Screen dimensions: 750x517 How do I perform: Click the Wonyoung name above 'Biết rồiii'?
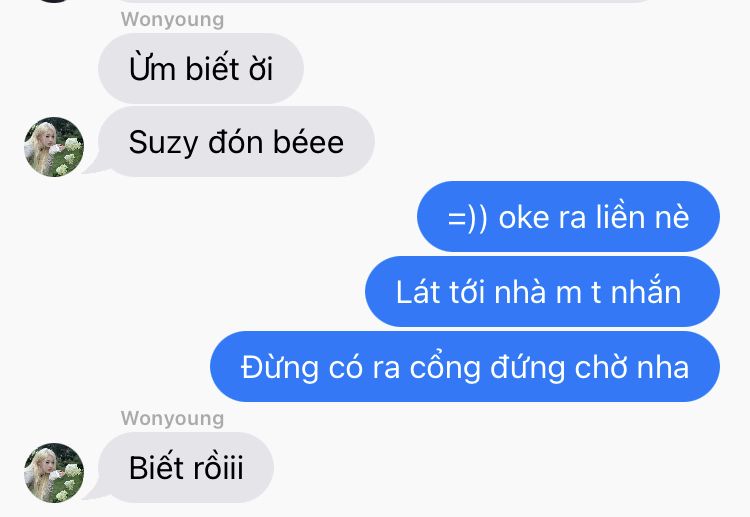[x=172, y=418]
